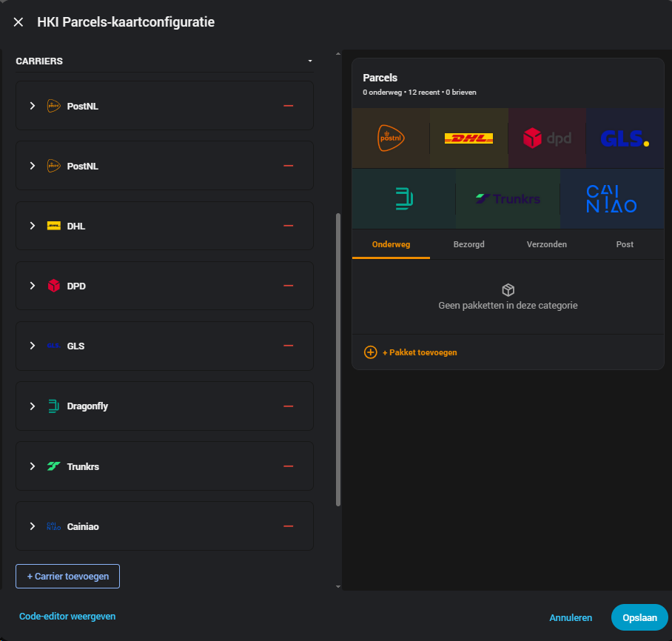Click the first PostNL logo icon in list

coord(53,106)
